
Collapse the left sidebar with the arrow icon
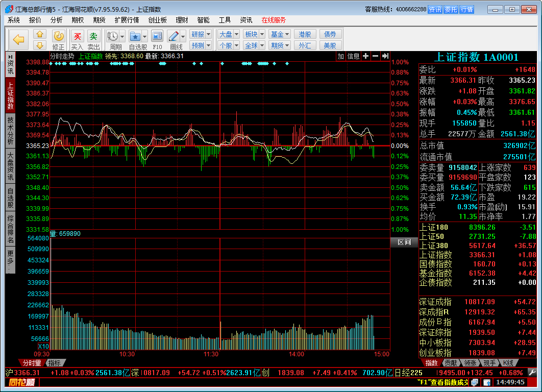click(10, 57)
